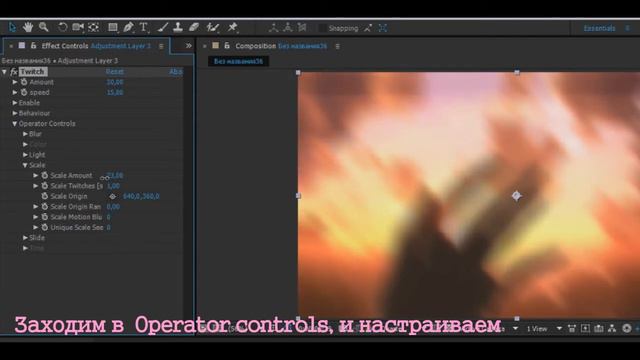
Task: Click the speed value 15,00
Action: [x=115, y=93]
